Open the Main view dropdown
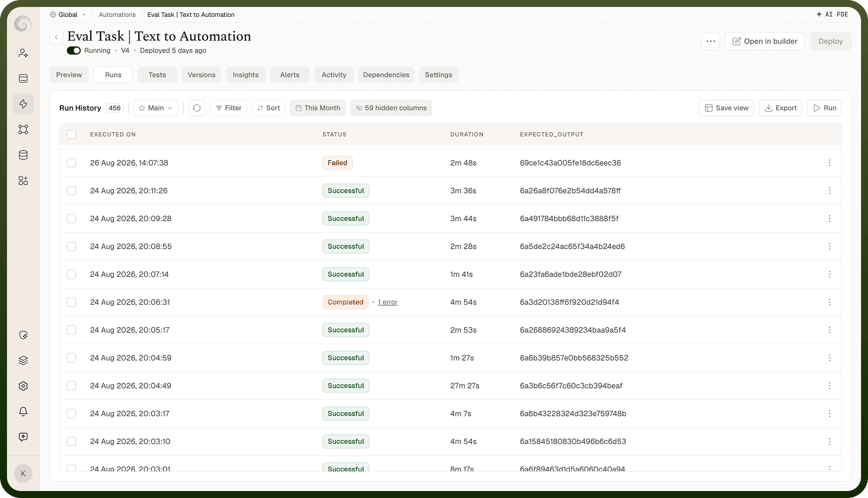The width and height of the screenshot is (868, 498). (156, 108)
